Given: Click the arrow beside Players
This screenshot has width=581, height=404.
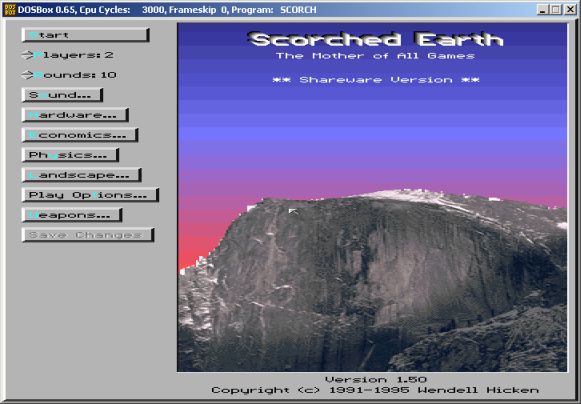Looking at the screenshot, I should tap(27, 55).
